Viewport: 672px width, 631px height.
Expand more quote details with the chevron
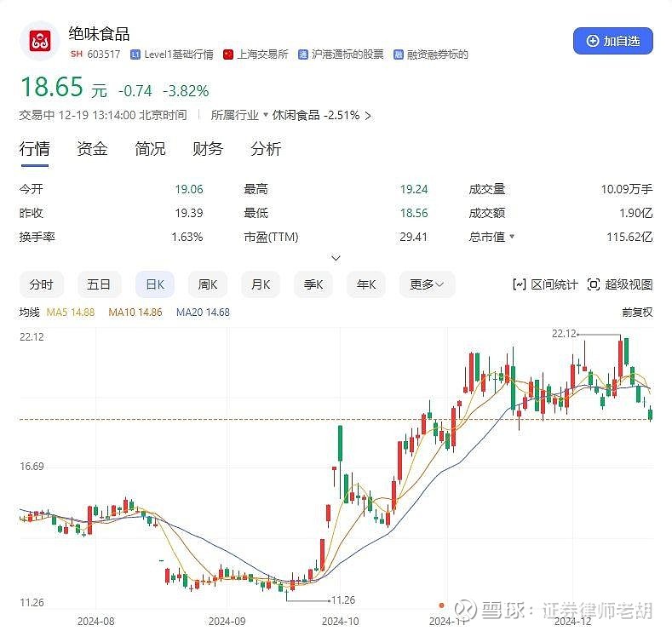coord(336,258)
